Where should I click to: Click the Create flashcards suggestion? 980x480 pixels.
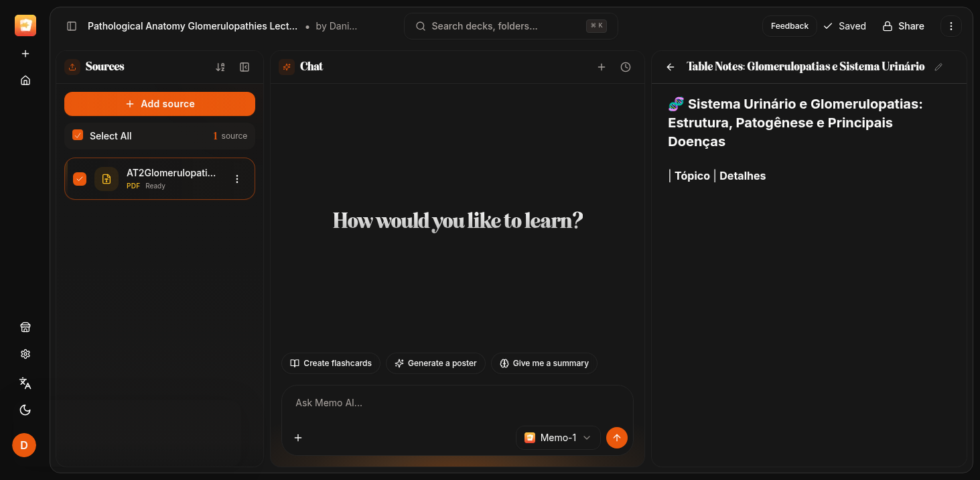331,363
